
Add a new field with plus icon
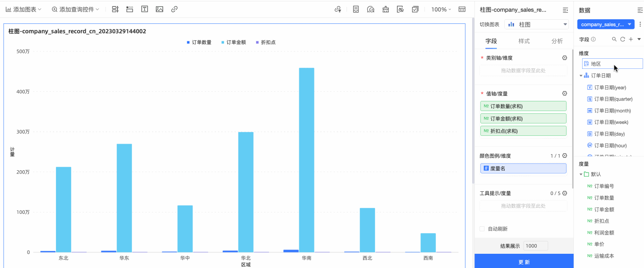[x=631, y=39]
